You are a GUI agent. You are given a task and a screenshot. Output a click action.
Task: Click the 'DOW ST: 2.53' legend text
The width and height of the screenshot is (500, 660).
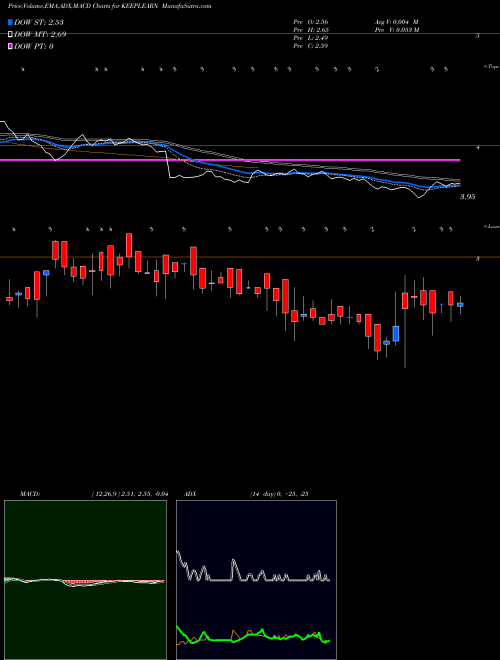39,22
